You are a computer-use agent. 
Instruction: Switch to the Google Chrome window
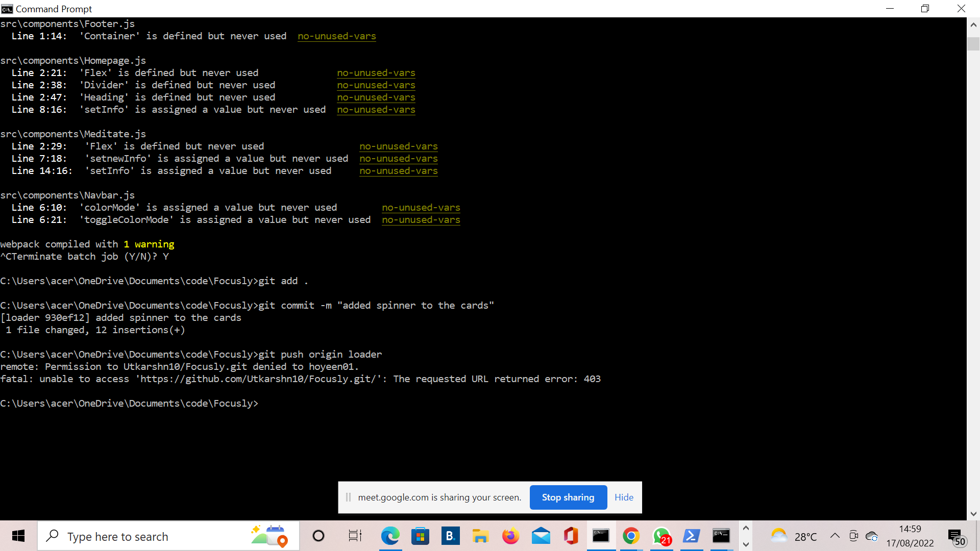click(631, 536)
